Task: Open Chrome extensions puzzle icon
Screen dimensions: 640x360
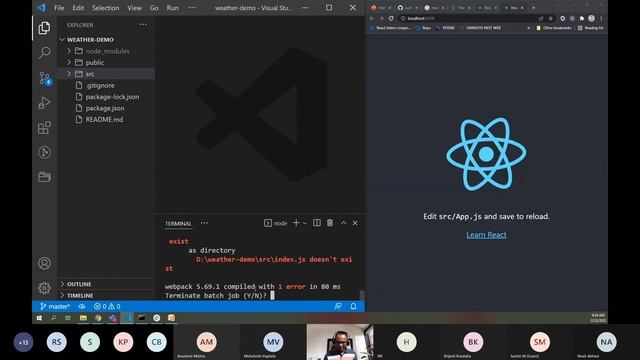Action: 582,18
